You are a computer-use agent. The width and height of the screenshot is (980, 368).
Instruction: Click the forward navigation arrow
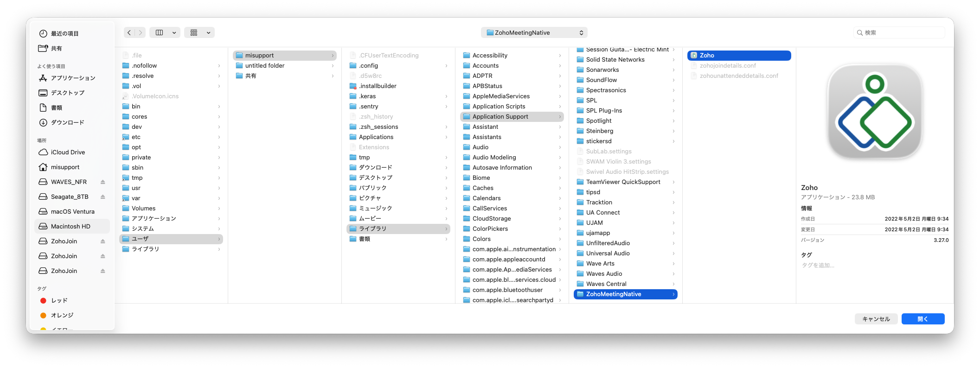140,32
